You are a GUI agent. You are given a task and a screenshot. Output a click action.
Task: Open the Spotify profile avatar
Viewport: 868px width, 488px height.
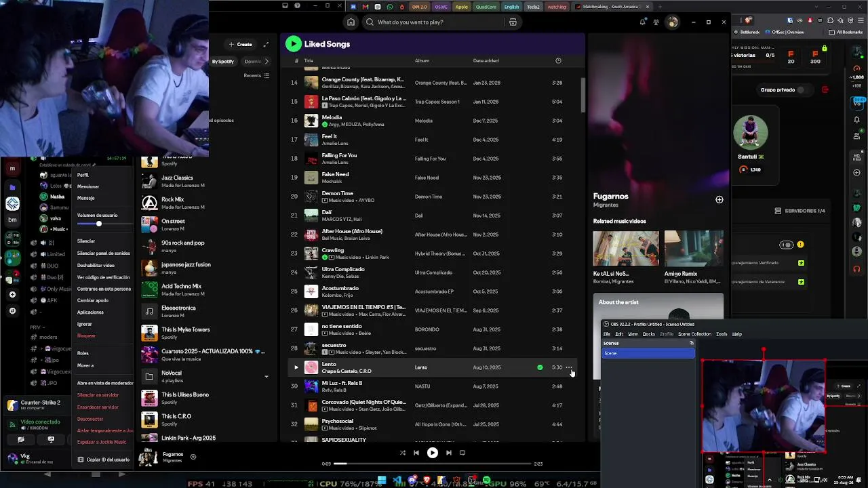click(x=672, y=22)
